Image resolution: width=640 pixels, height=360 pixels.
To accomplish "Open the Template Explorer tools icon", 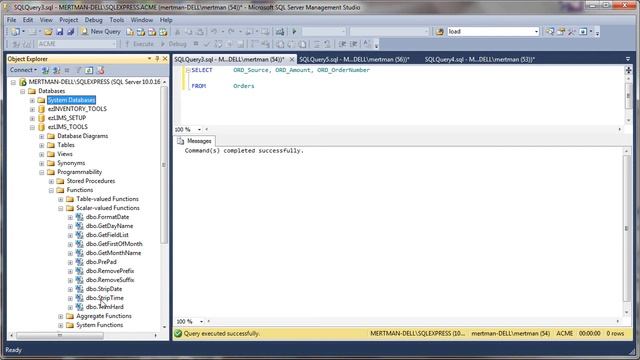I will point(572,31).
